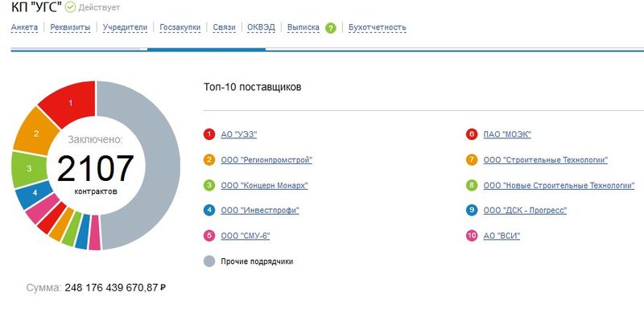Click the blue number 9 legend badge
The image size is (644, 321).
click(x=472, y=211)
